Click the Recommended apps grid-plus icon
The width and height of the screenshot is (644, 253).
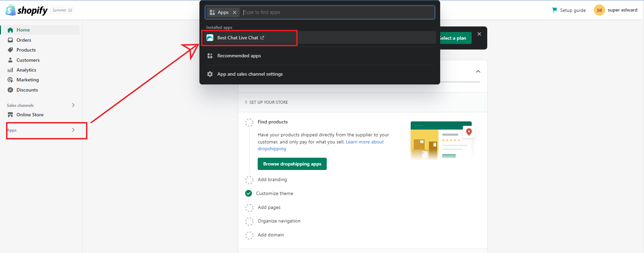(x=210, y=56)
